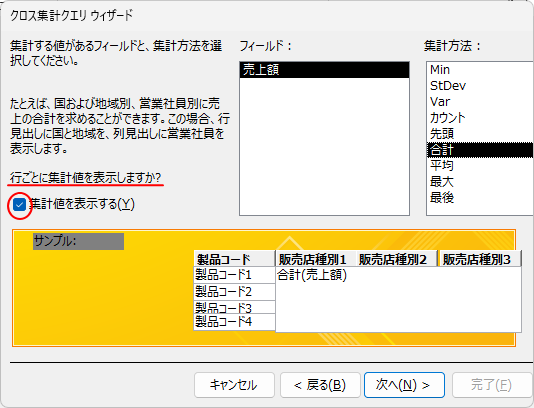Click 販売店種別3 column header in sample
Image resolution: width=534 pixels, height=408 pixels.
click(480, 259)
